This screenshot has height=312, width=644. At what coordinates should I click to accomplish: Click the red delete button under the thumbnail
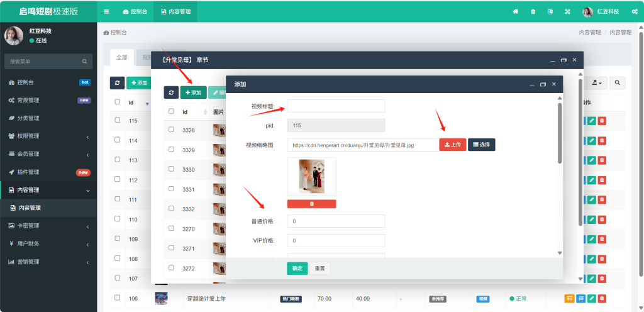[x=311, y=204]
